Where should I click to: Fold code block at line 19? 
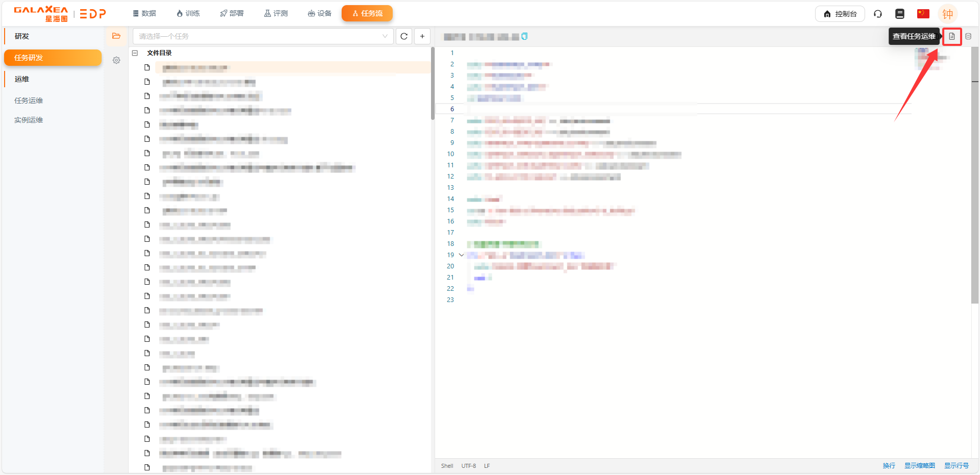(x=461, y=255)
